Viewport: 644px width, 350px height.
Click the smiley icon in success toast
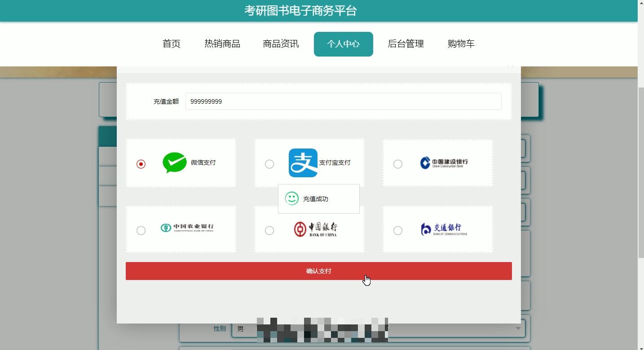click(292, 198)
